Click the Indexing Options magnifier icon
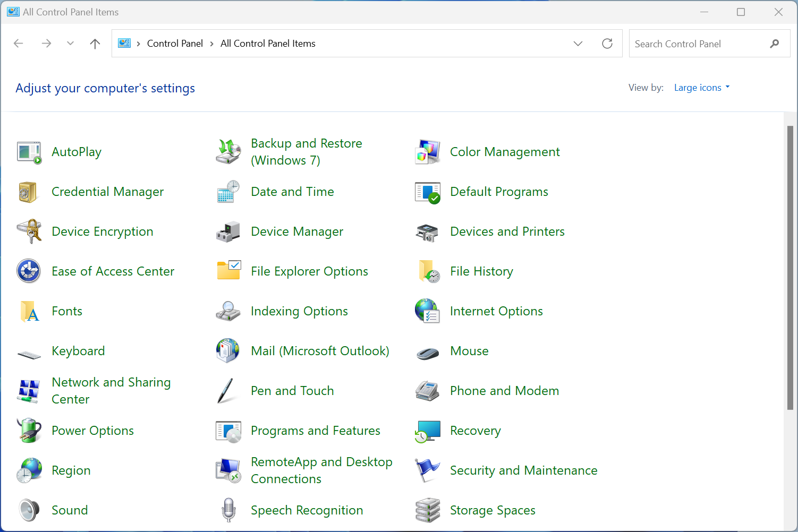 (x=228, y=311)
